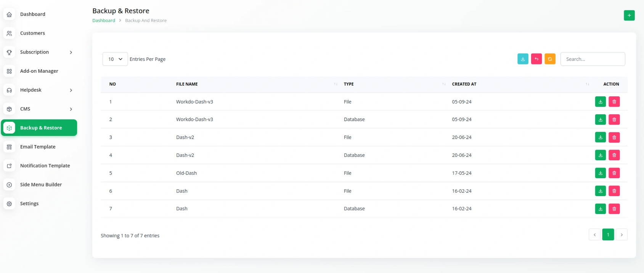Open the Notification Template menu item
This screenshot has width=644, height=273.
45,166
